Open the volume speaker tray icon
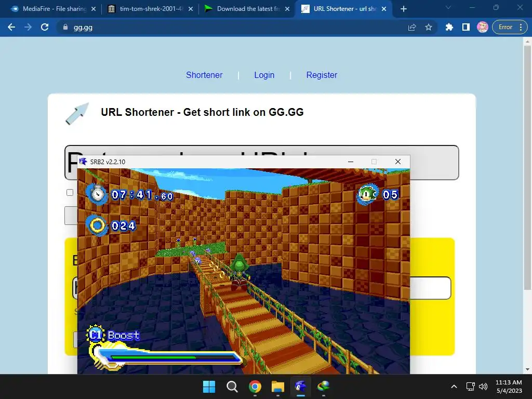Image resolution: width=532 pixels, height=399 pixels. pos(483,387)
